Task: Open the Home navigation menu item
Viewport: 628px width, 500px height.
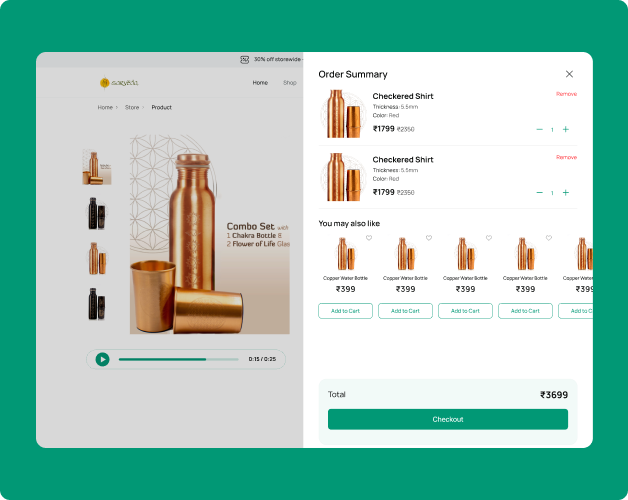Action: pyautogui.click(x=260, y=83)
